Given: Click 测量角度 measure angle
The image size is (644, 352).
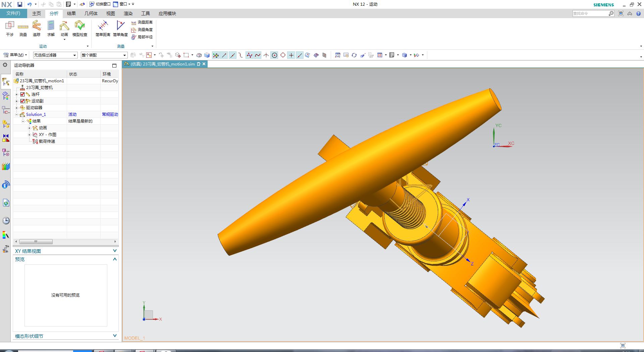Looking at the screenshot, I should click(x=142, y=30).
